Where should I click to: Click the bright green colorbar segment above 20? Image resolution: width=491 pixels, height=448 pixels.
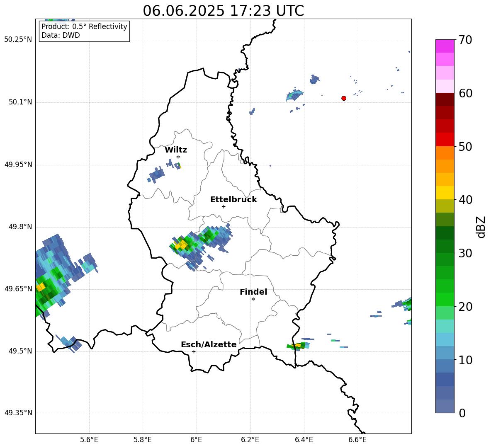445,299
